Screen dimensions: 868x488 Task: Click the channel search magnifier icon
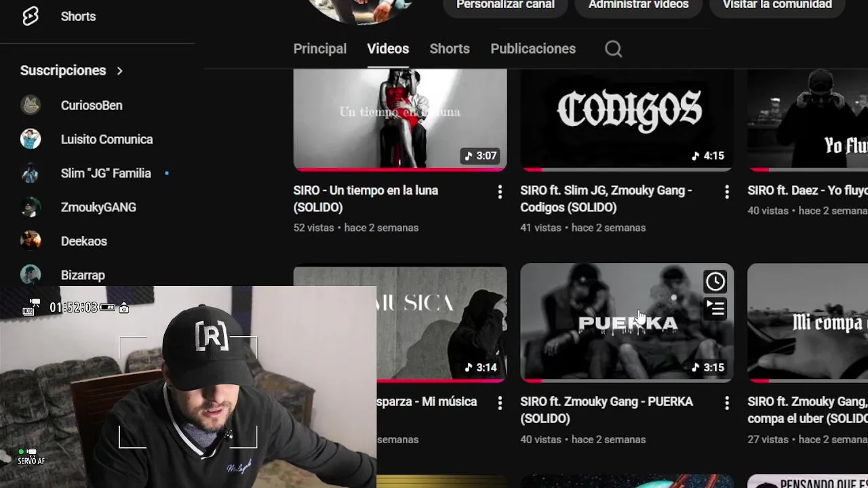[x=613, y=49]
